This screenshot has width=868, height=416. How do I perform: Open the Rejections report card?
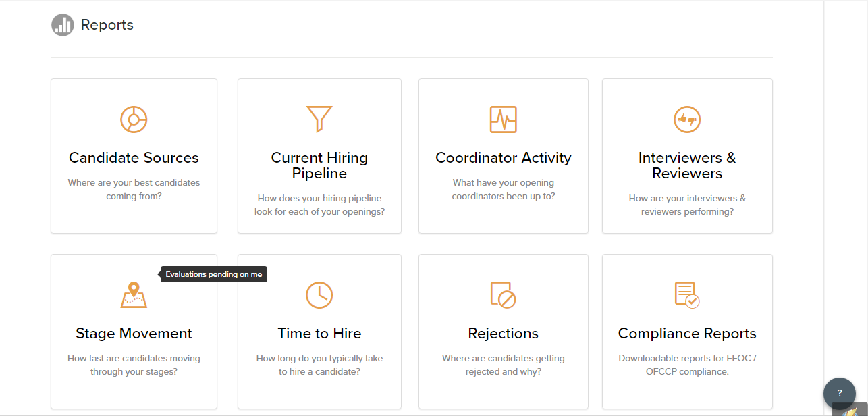504,331
